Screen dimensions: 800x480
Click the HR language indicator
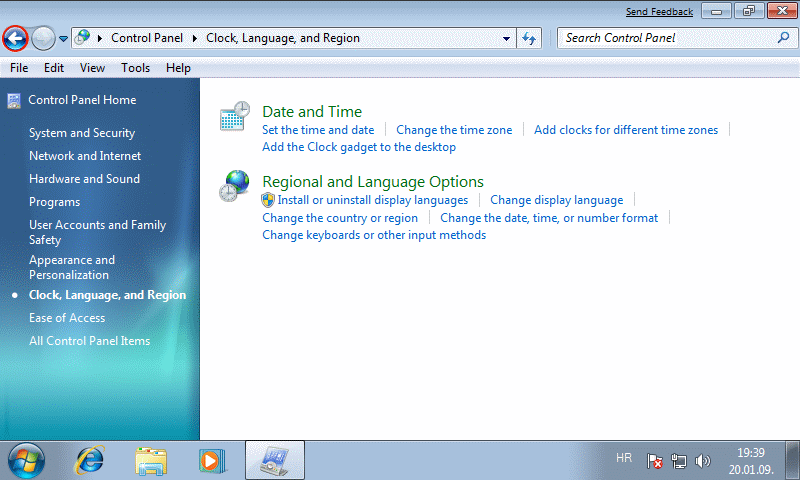[x=624, y=458]
